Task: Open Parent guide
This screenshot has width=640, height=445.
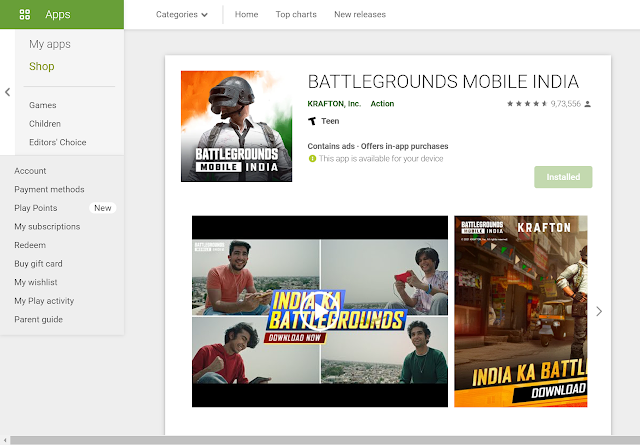Action: point(38,319)
